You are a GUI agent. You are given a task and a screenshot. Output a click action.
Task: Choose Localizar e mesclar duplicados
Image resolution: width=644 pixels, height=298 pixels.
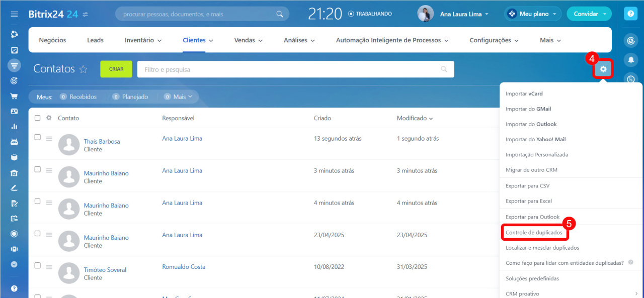[x=542, y=248]
